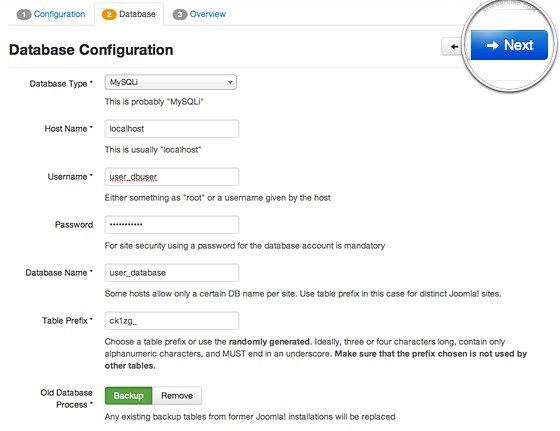Click the password mandatory hint text
Viewport: 560px width, 431px height.
(x=245, y=246)
